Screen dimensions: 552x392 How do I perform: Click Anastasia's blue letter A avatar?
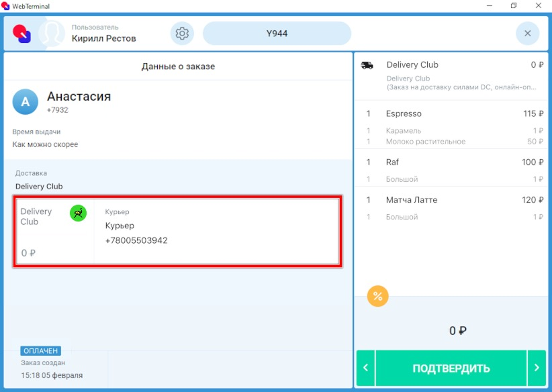(x=26, y=102)
